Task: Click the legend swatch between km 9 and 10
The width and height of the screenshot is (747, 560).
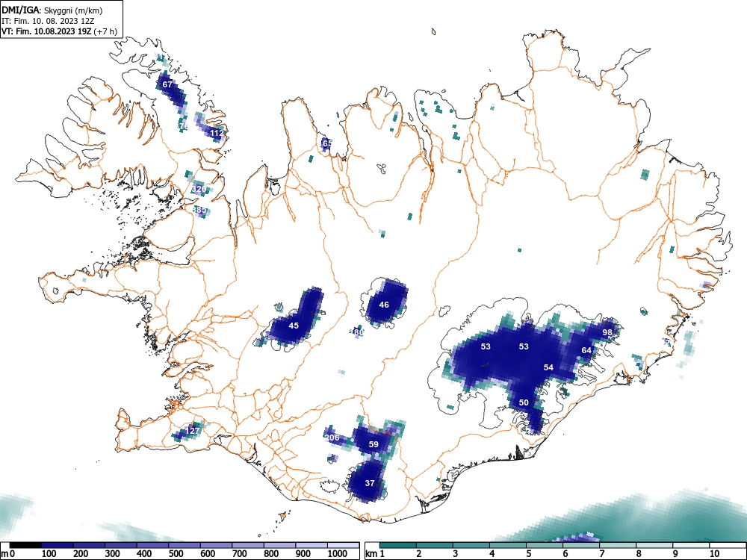Action: [691, 545]
